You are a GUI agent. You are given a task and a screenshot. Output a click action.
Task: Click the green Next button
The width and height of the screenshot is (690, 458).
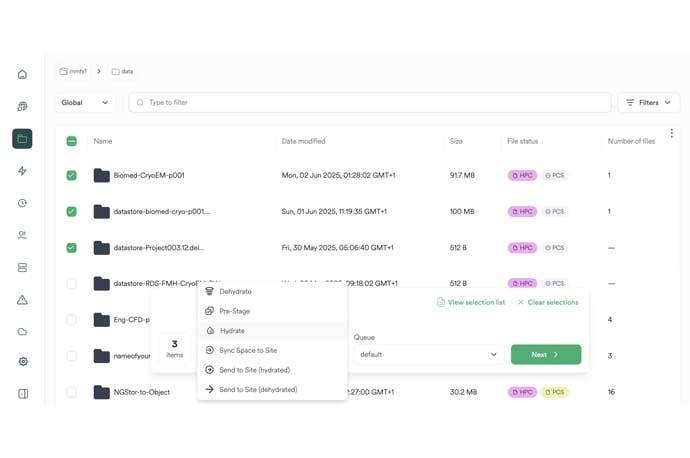tap(545, 354)
